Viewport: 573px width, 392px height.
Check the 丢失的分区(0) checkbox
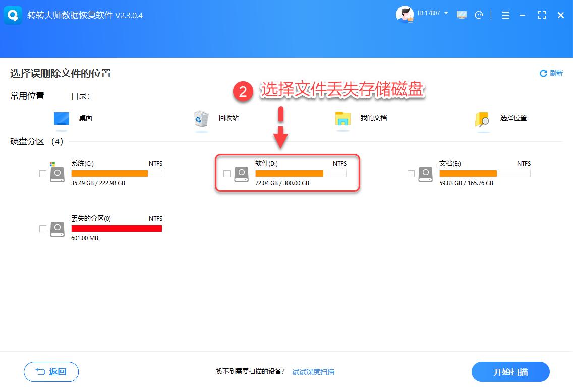43,228
